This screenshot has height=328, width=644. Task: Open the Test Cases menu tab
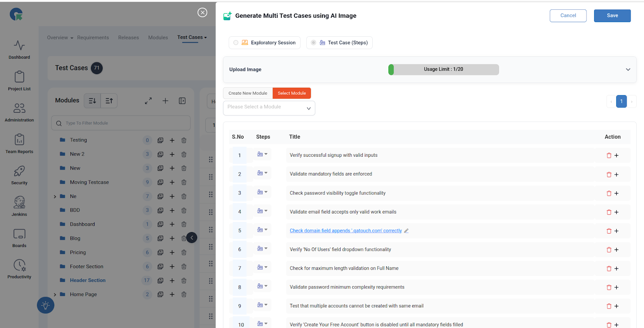[x=192, y=37]
